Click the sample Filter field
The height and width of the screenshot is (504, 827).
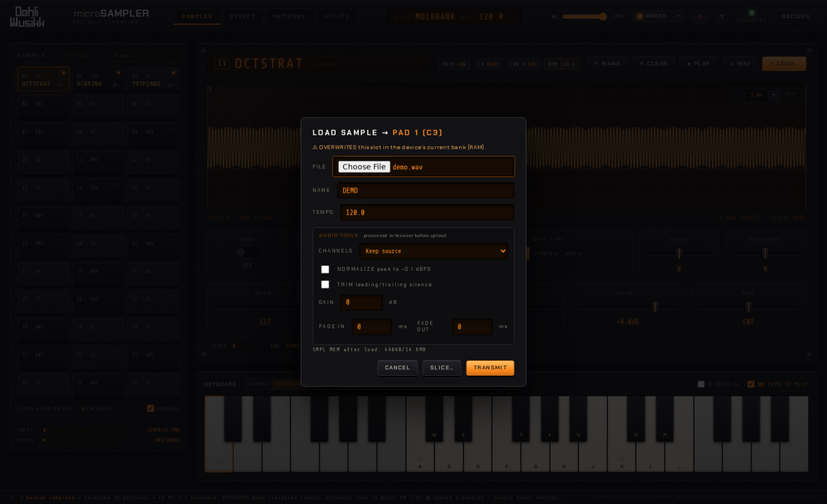click(144, 55)
